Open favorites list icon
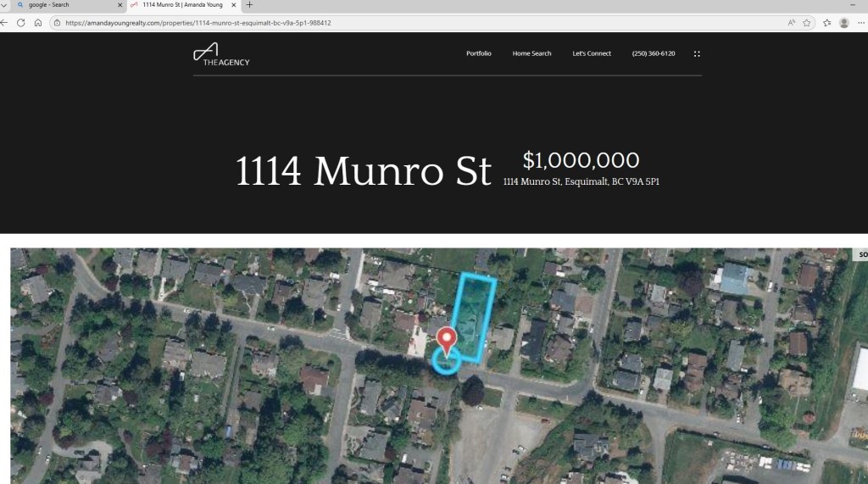This screenshot has height=484, width=868. coord(827,23)
